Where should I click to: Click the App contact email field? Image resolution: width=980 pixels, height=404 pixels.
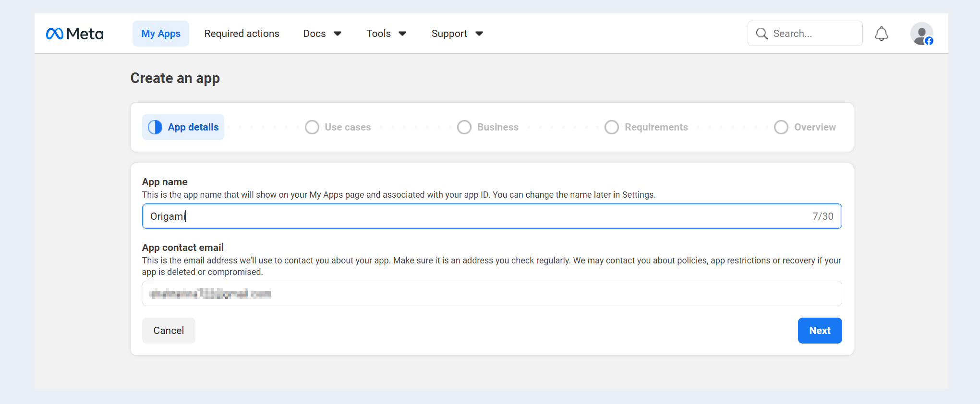(x=492, y=294)
